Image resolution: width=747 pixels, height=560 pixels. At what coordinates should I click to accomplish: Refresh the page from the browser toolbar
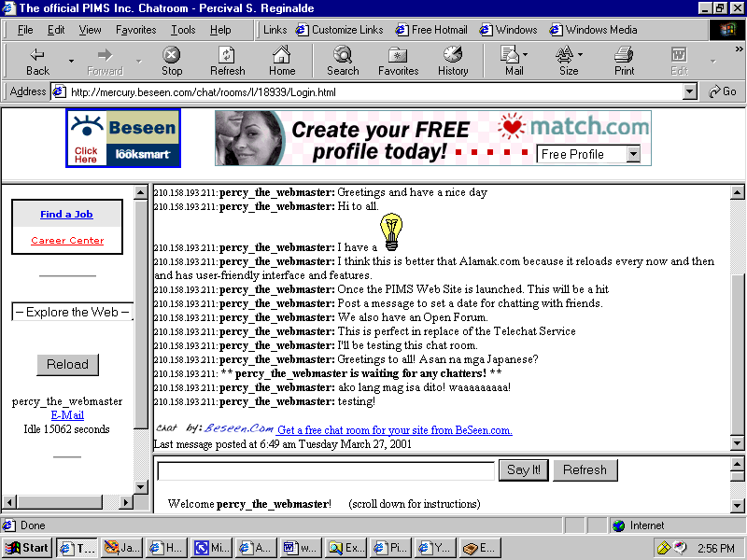click(x=227, y=62)
